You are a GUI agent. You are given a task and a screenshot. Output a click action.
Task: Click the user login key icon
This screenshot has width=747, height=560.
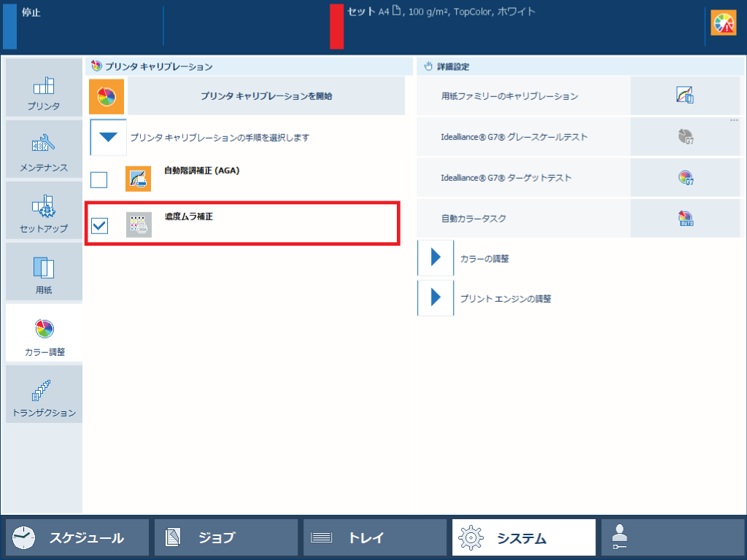click(619, 537)
